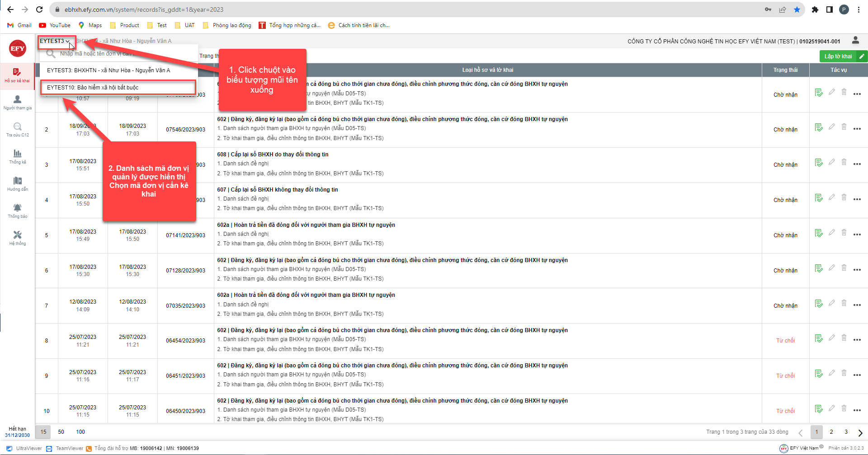Click the user account icon
868x455 pixels.
(x=855, y=41)
